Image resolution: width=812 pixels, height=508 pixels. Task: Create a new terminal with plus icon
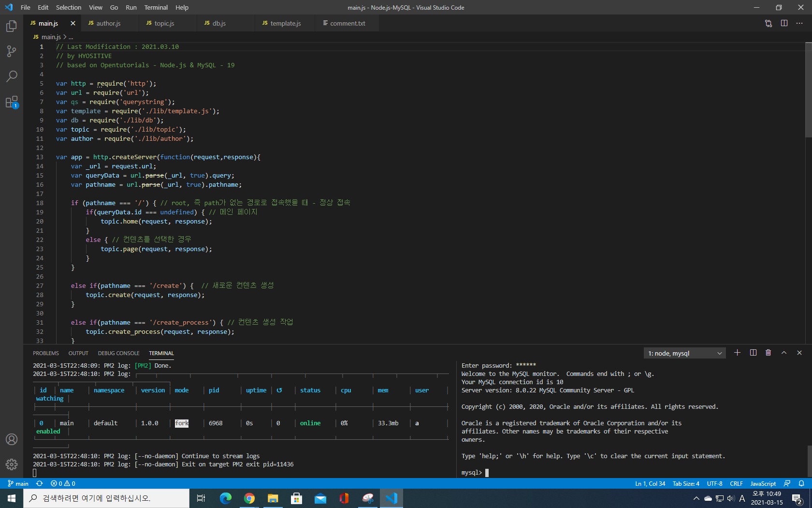pos(737,353)
